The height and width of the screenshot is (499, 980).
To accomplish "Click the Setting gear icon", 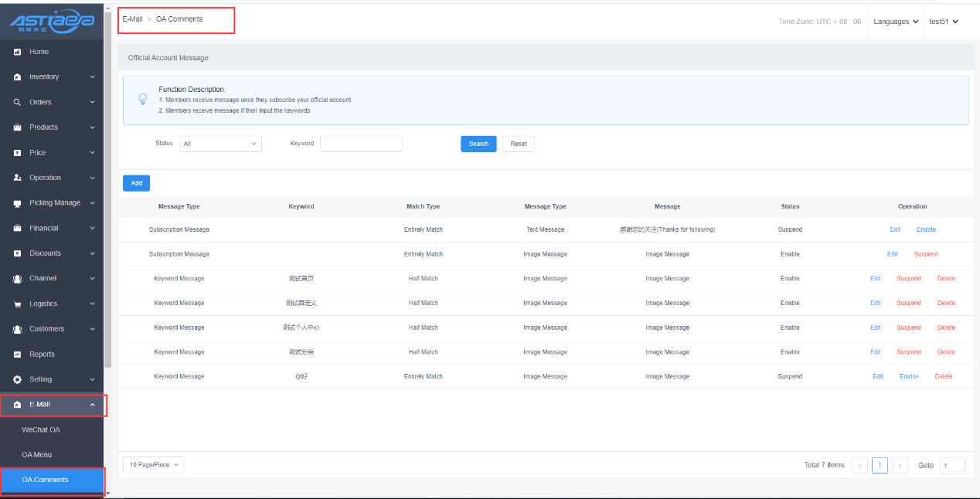I will [17, 379].
